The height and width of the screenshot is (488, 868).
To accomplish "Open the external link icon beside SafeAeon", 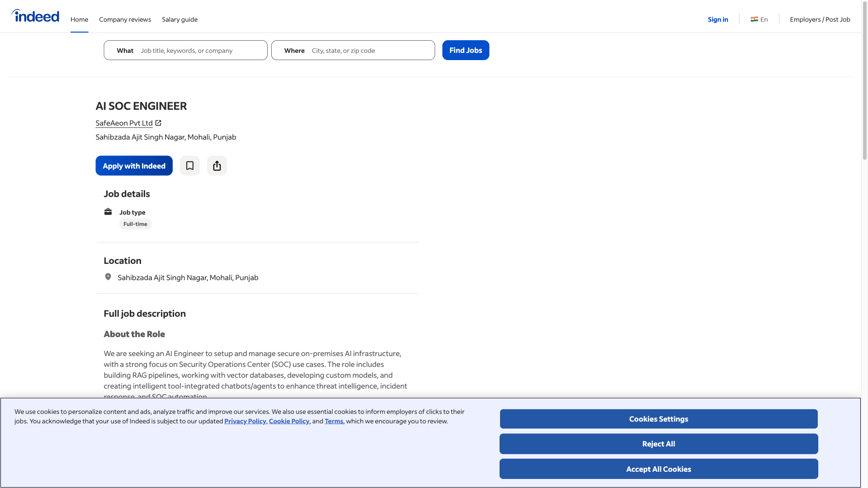I will pyautogui.click(x=158, y=123).
